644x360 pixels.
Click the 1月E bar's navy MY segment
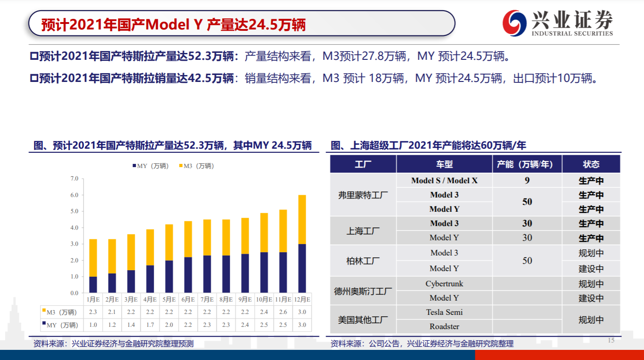[93, 285]
